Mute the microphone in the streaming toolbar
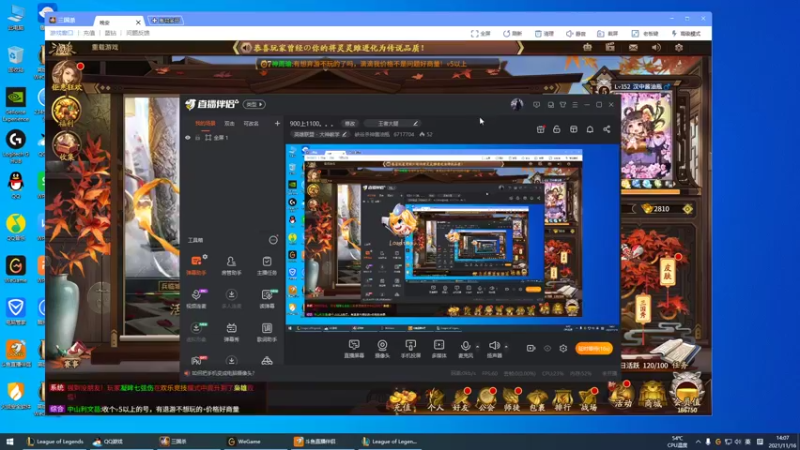This screenshot has height=450, width=800. click(x=465, y=346)
